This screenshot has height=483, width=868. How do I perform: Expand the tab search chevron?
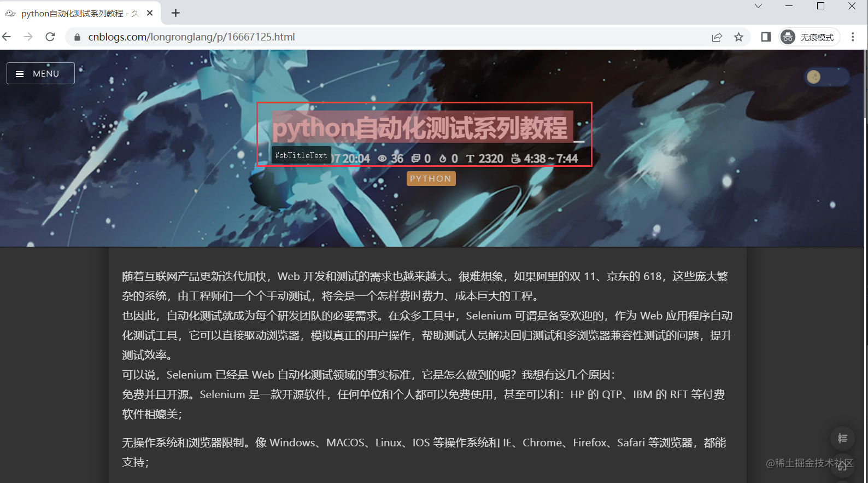click(x=758, y=6)
